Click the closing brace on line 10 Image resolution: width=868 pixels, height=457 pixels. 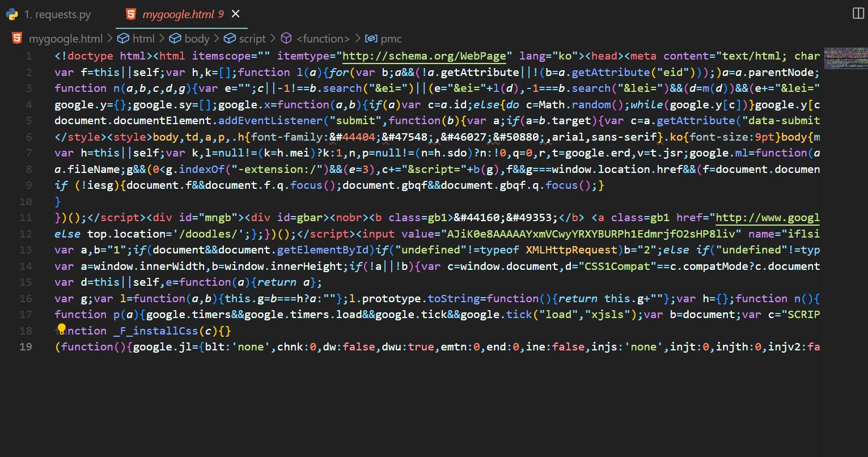click(58, 202)
